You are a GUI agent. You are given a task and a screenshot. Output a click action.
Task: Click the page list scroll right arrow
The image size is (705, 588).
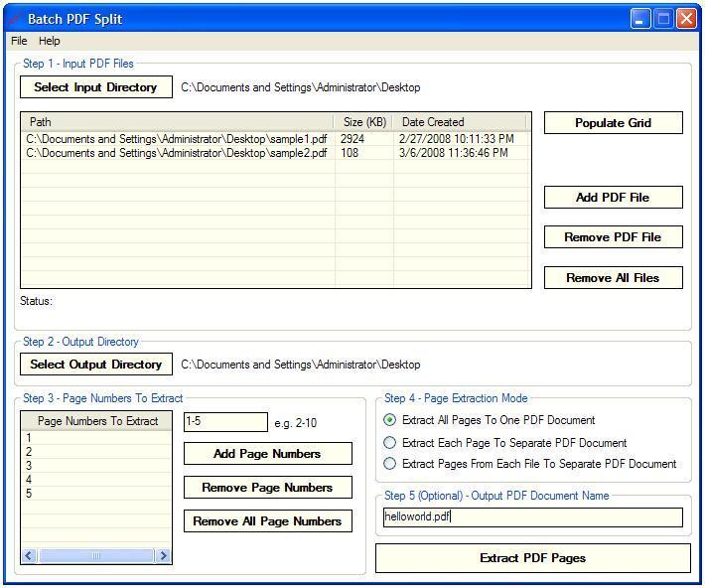164,555
